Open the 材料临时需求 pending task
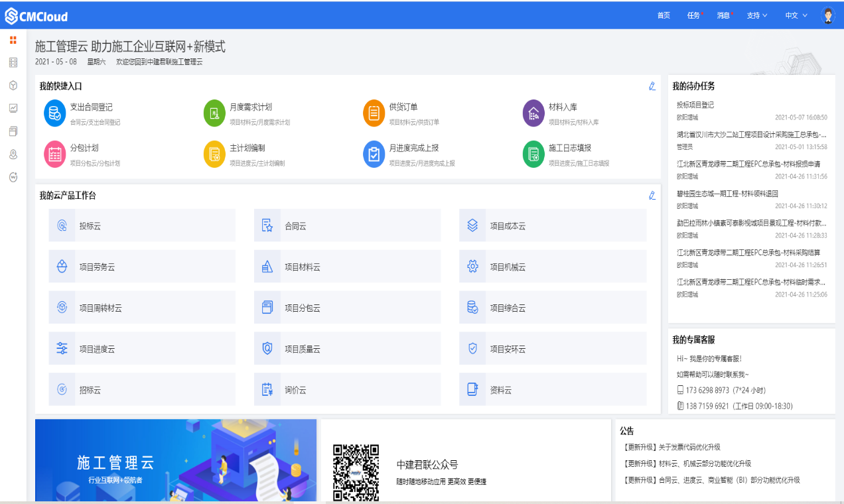 point(751,282)
